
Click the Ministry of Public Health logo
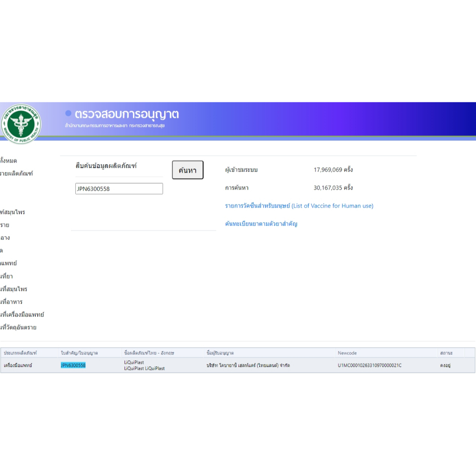pyautogui.click(x=20, y=124)
